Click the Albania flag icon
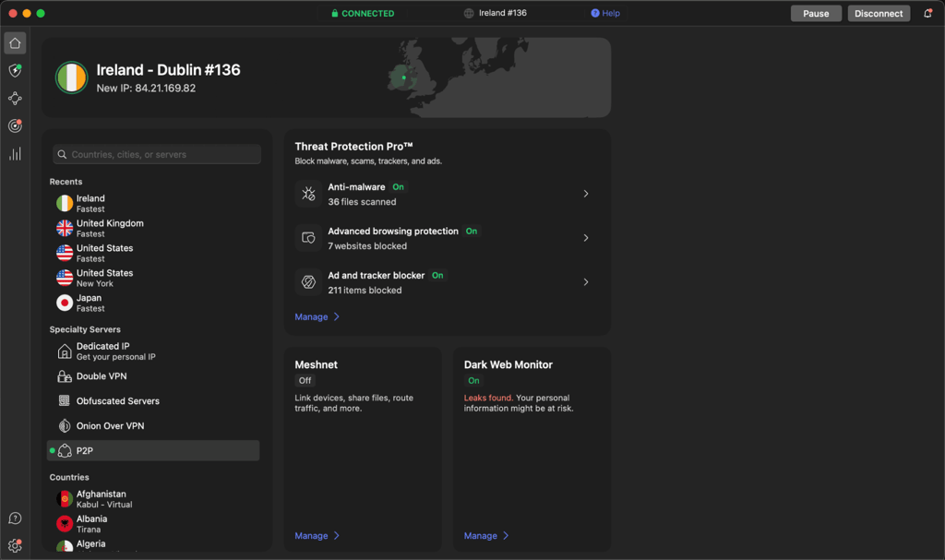945x560 pixels. pyautogui.click(x=65, y=523)
